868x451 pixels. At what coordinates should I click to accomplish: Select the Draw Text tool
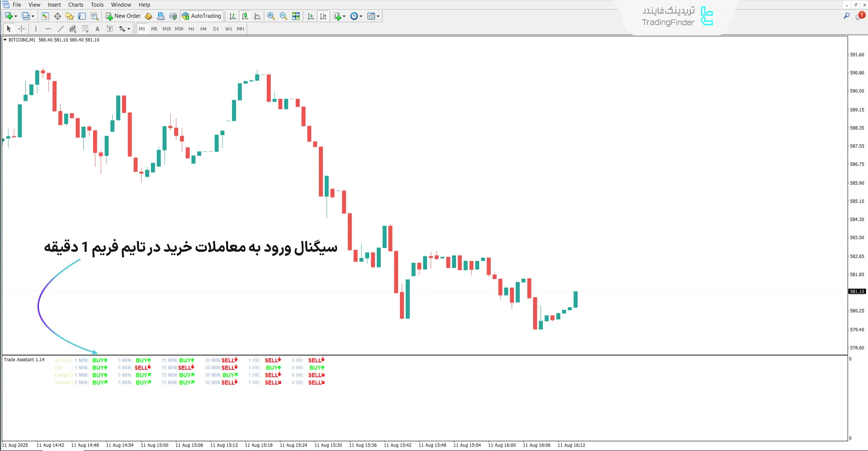(x=97, y=29)
